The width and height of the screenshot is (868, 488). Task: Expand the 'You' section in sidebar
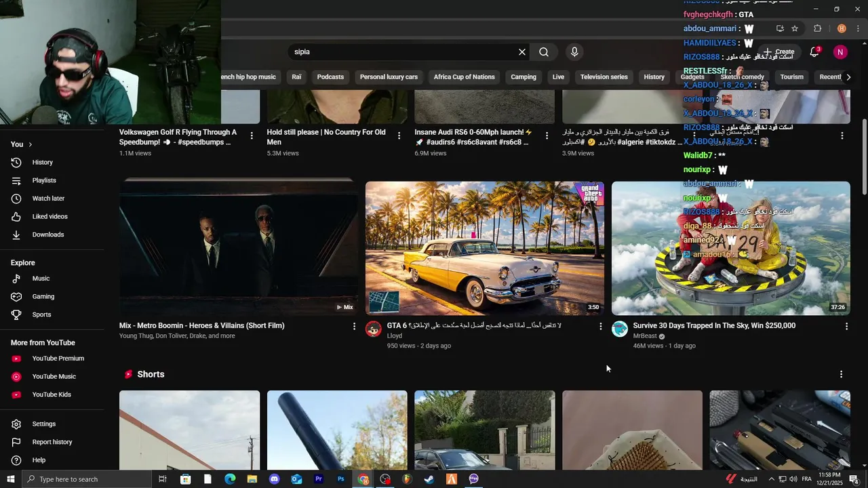pyautogui.click(x=22, y=144)
